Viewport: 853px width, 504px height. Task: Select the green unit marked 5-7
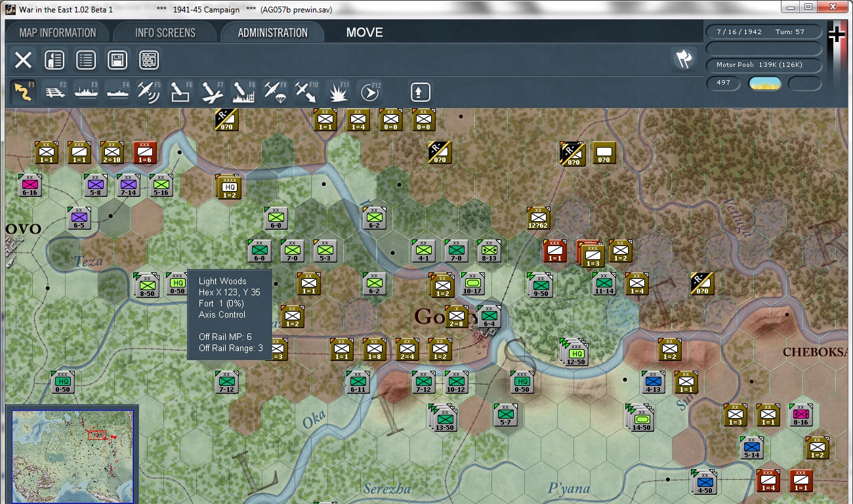[505, 415]
